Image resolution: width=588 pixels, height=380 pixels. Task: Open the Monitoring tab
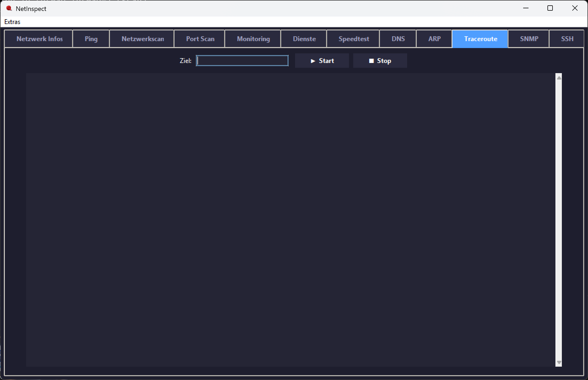coord(253,39)
